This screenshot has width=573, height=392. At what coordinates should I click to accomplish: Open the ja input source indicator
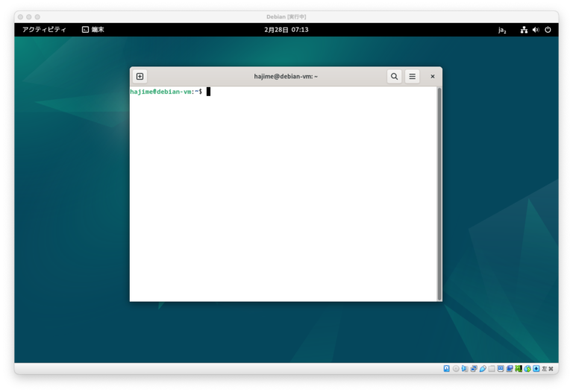coord(502,30)
